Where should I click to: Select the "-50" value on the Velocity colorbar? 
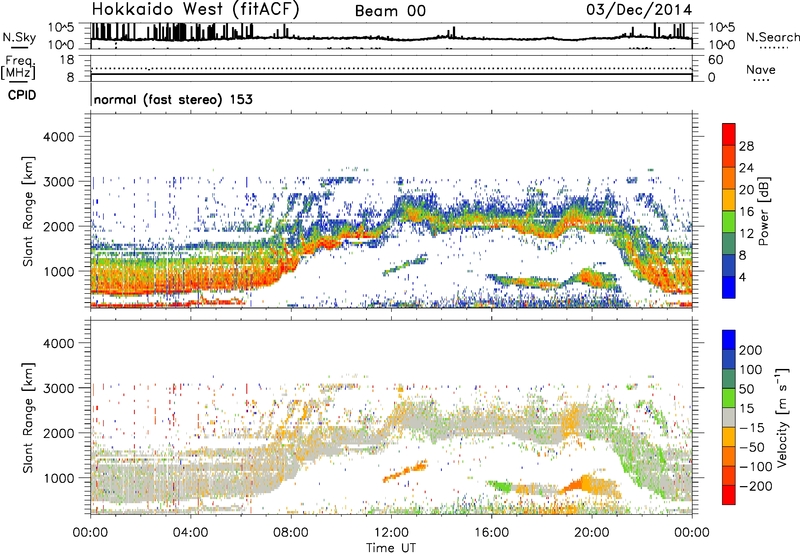pyautogui.click(x=752, y=448)
